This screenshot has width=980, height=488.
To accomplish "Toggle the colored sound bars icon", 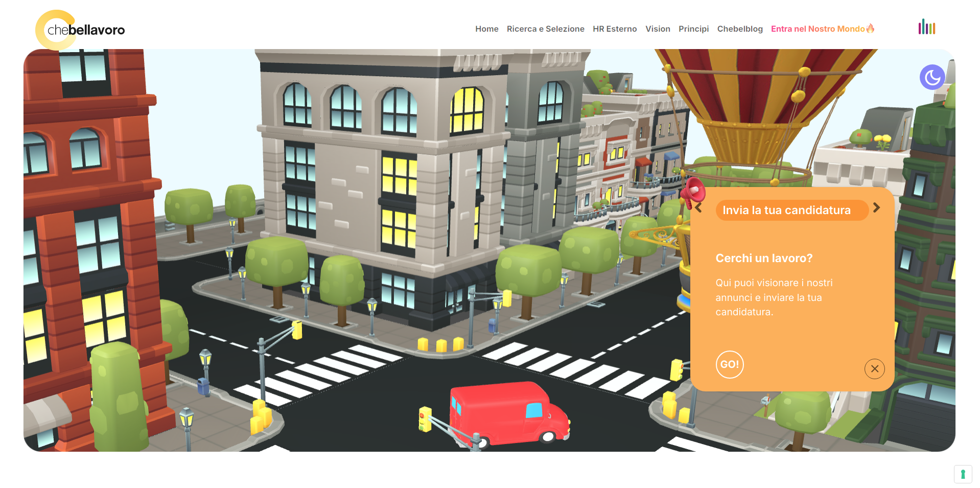I will [x=926, y=28].
